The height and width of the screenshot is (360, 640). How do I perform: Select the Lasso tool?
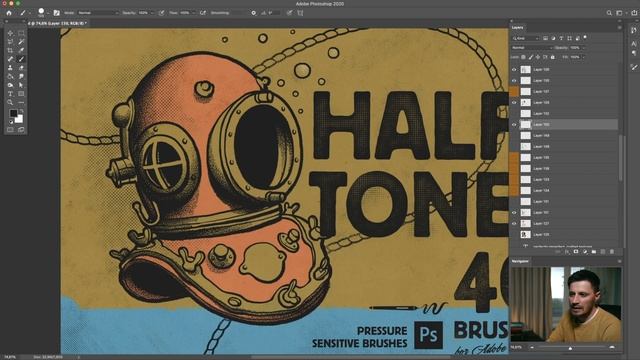point(10,42)
